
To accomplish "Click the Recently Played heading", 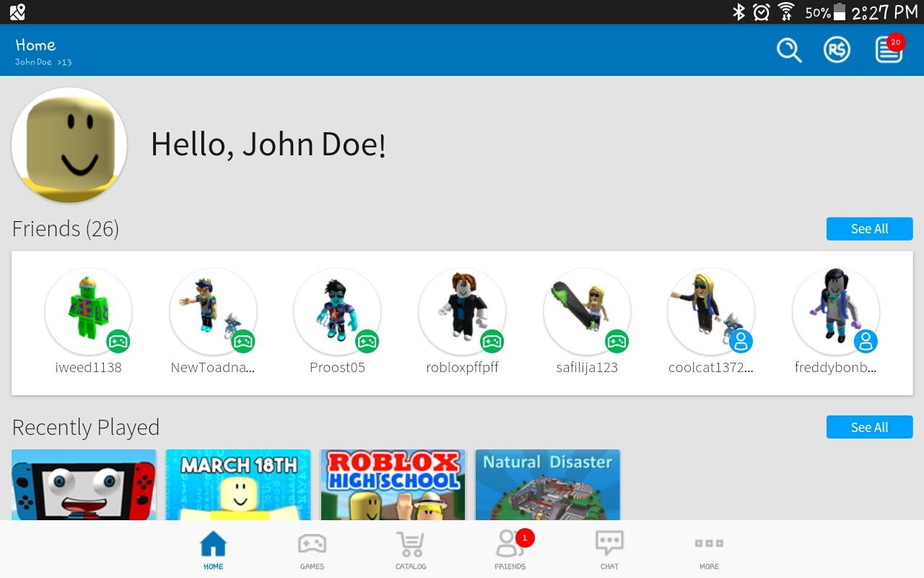I will pos(86,428).
